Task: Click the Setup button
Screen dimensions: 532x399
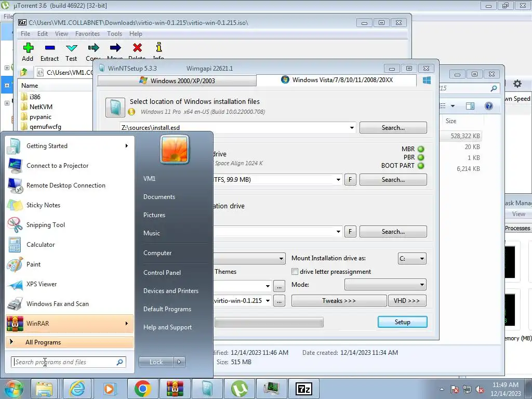Action: coord(403,322)
